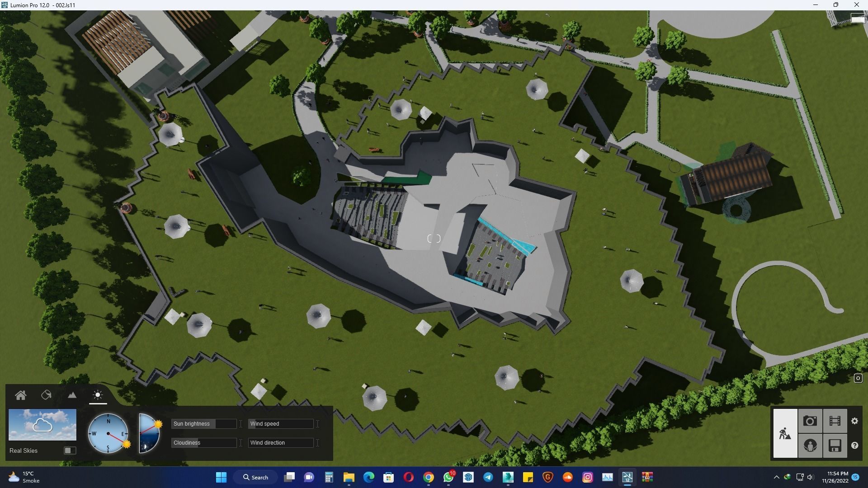Open Google Chrome from the taskbar
This screenshot has height=488, width=868.
(x=428, y=477)
